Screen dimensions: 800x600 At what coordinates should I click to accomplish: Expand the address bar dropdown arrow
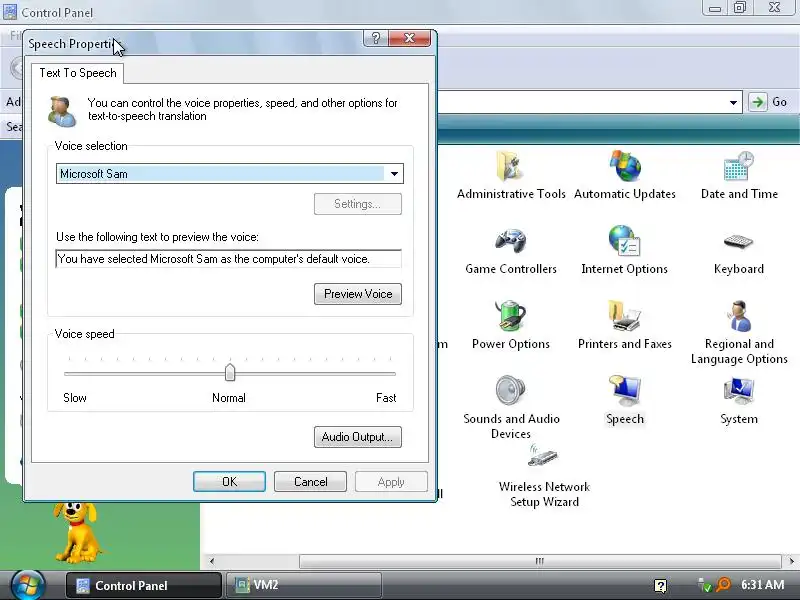(x=733, y=102)
